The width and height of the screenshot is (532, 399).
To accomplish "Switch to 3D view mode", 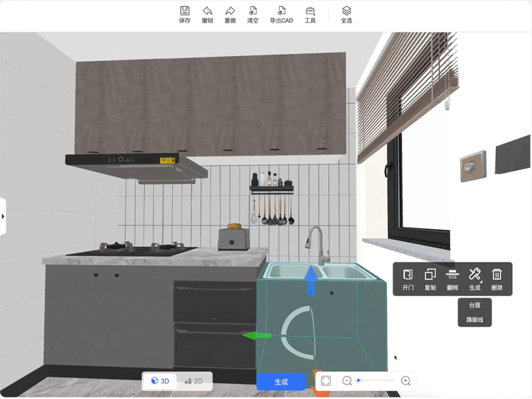I will point(160,381).
